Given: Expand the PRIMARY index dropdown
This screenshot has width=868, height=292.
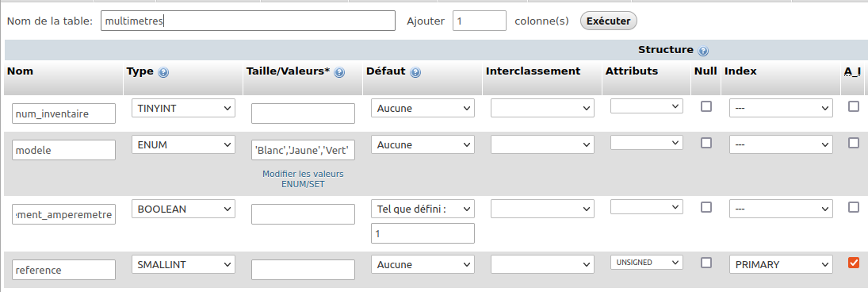Looking at the screenshot, I should tap(781, 264).
